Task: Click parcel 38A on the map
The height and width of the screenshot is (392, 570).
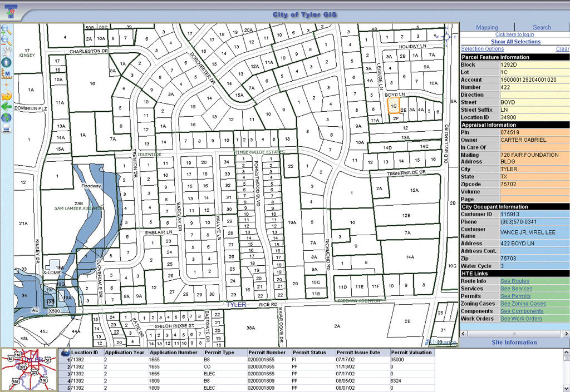Action: (x=251, y=328)
